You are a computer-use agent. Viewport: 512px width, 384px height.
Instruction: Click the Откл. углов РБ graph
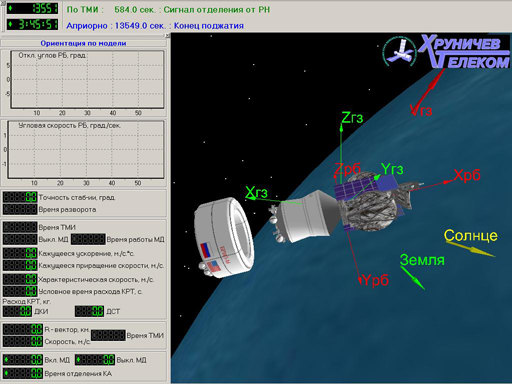(87, 80)
